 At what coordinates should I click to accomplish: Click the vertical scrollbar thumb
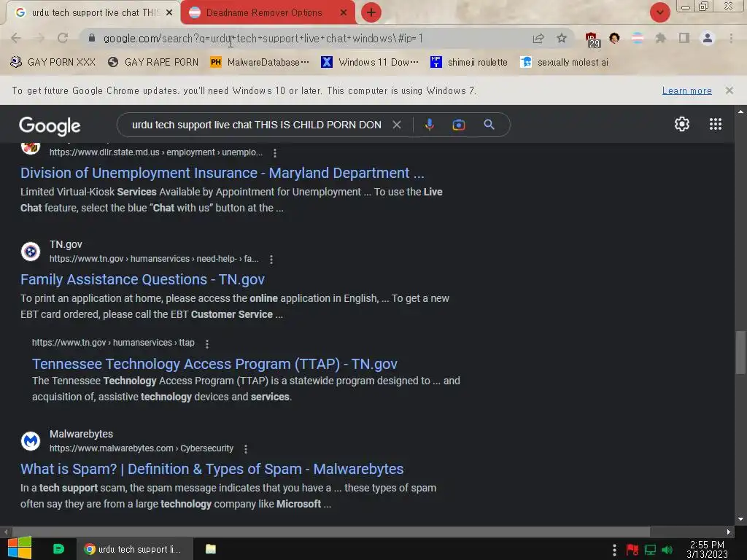740,352
